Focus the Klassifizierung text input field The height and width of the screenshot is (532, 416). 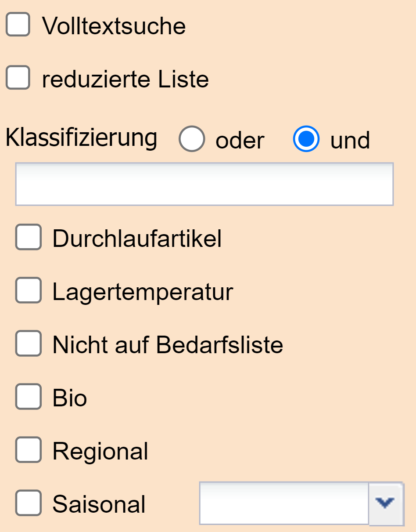(204, 184)
